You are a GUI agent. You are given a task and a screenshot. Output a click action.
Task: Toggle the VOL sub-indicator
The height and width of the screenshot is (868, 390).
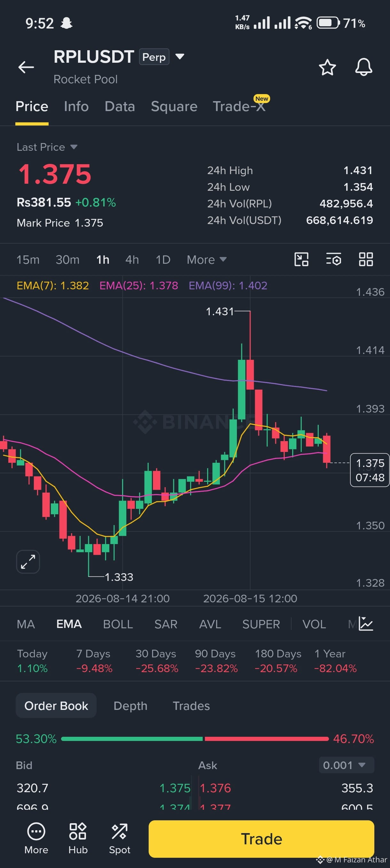[314, 624]
